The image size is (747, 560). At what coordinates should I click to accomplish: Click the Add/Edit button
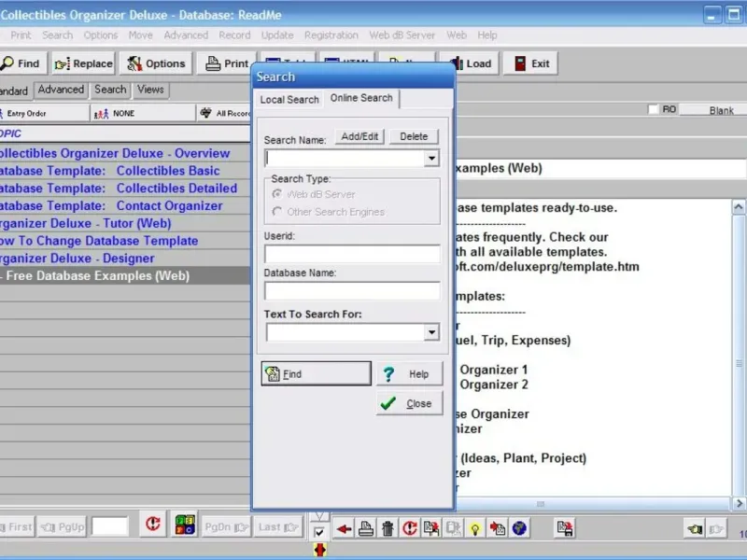tap(359, 136)
